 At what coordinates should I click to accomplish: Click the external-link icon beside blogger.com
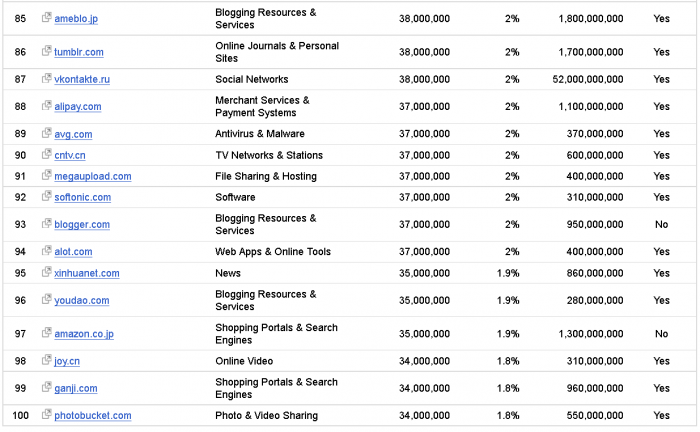pyautogui.click(x=47, y=224)
